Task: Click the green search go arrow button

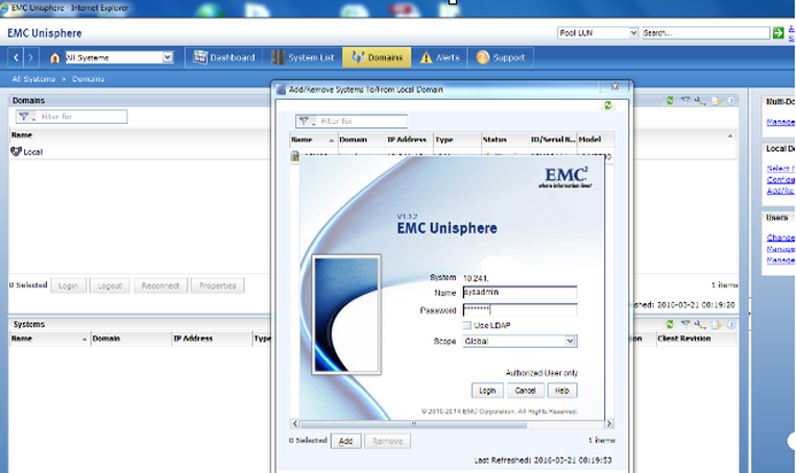Action: click(x=778, y=33)
